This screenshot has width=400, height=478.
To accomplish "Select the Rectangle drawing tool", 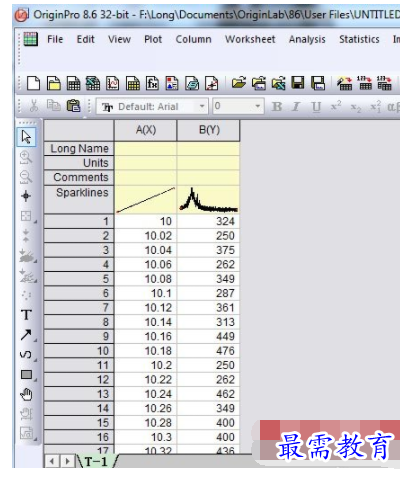I will tap(26, 375).
